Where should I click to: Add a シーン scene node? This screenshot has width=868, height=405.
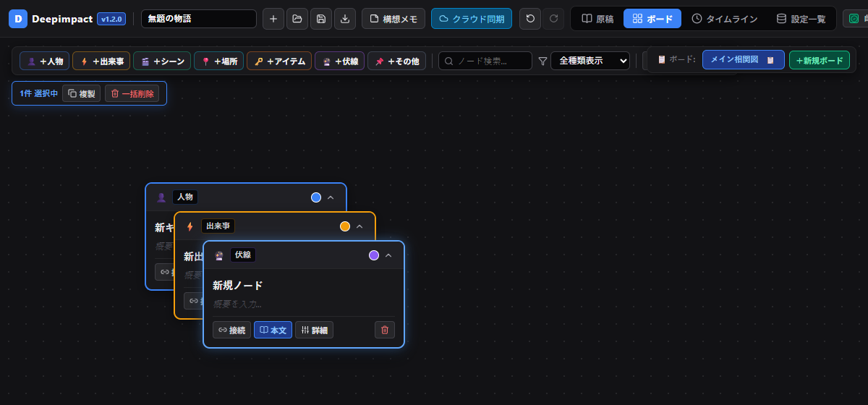click(162, 61)
